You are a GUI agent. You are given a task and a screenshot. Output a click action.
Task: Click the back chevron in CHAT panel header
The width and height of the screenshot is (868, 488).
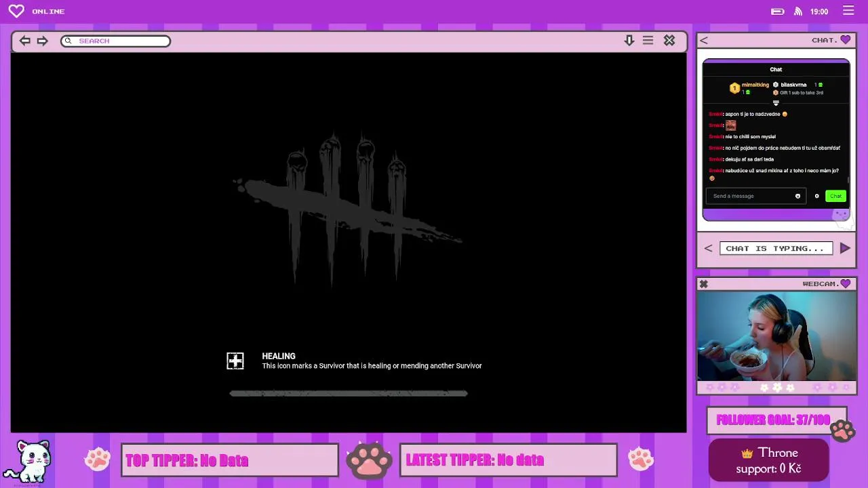coord(704,41)
